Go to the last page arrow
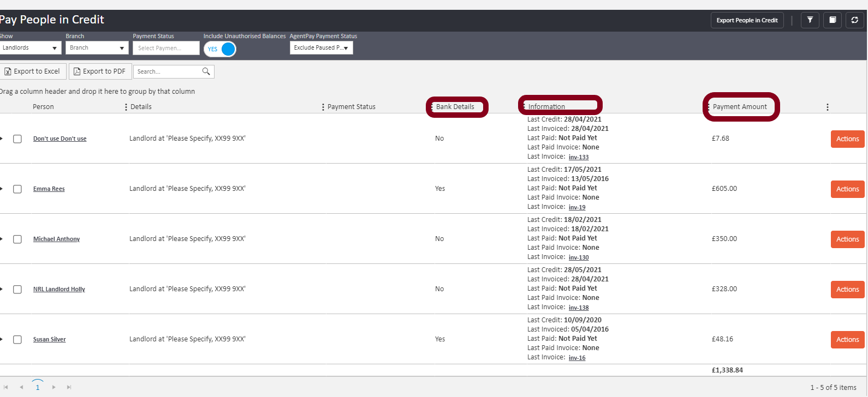Viewport: 868px width, 397px height. 69,387
